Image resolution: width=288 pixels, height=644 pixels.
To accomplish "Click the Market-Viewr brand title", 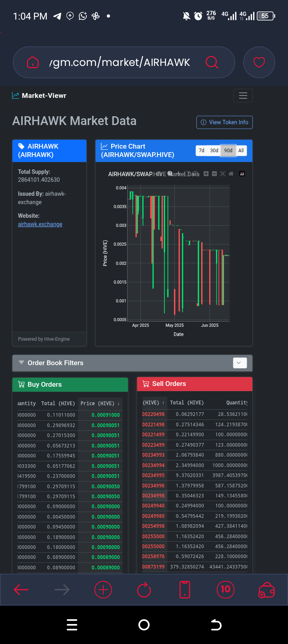I will [x=44, y=95].
